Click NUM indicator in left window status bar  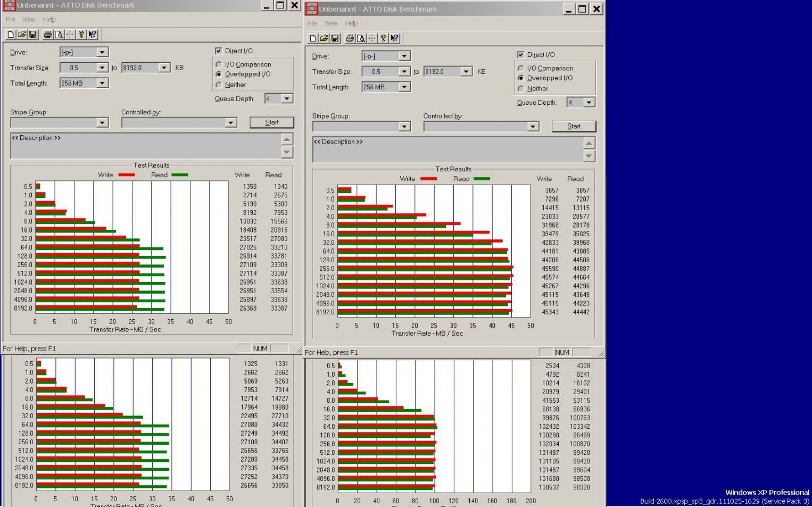click(260, 348)
